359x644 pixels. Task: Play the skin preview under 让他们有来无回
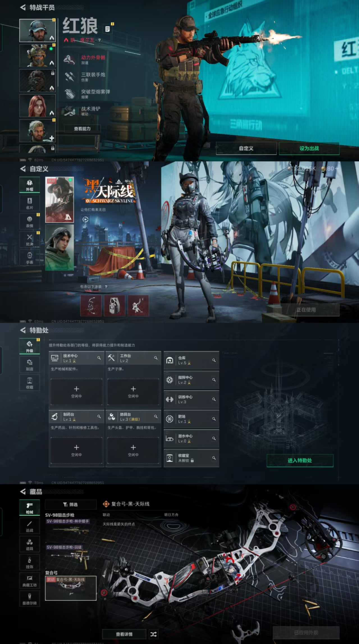coord(85,219)
